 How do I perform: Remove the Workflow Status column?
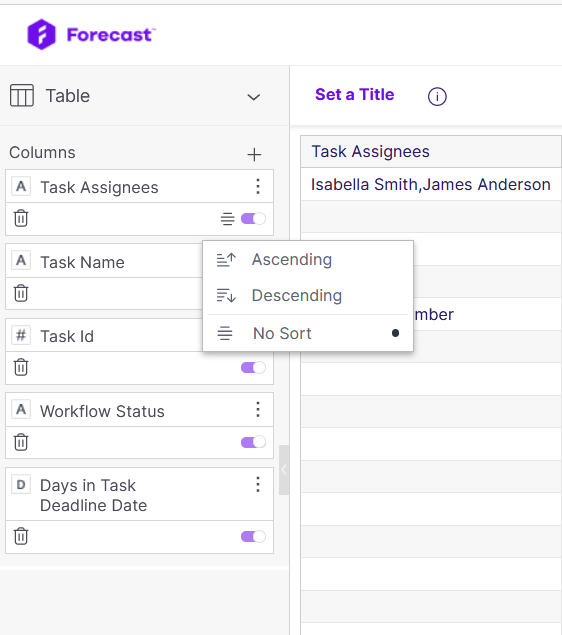tap(21, 442)
